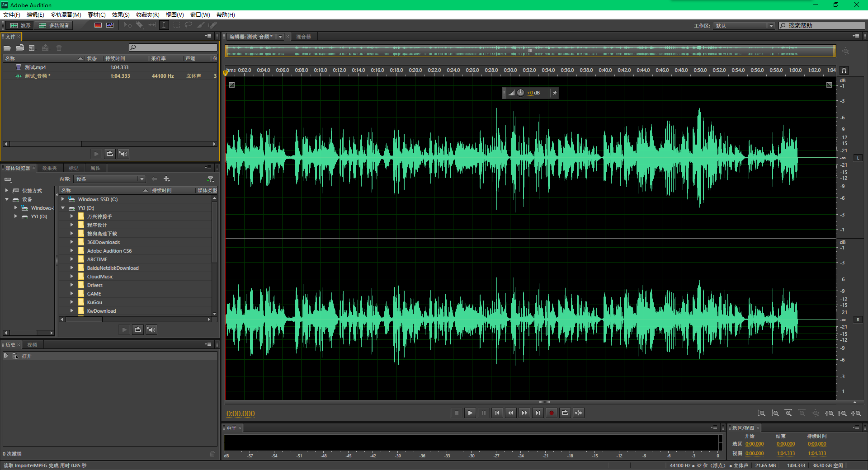Screen dimensions: 868x470
Task: Collapse the YYJ (D:) drive row
Action: point(63,208)
